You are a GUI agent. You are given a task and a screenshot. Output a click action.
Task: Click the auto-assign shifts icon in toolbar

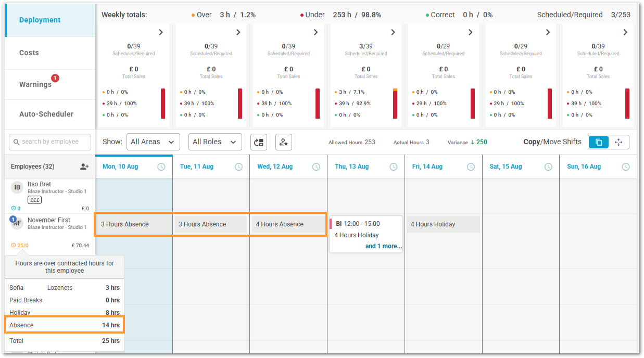(x=259, y=142)
